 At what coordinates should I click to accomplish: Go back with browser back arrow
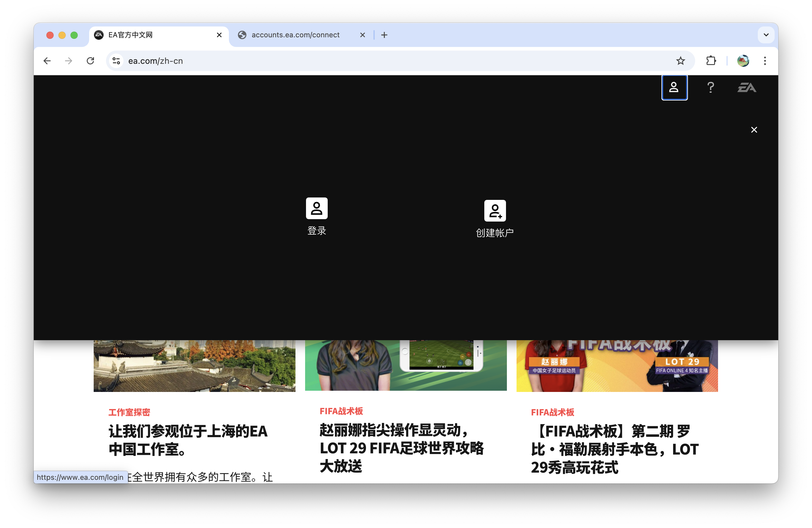tap(47, 61)
